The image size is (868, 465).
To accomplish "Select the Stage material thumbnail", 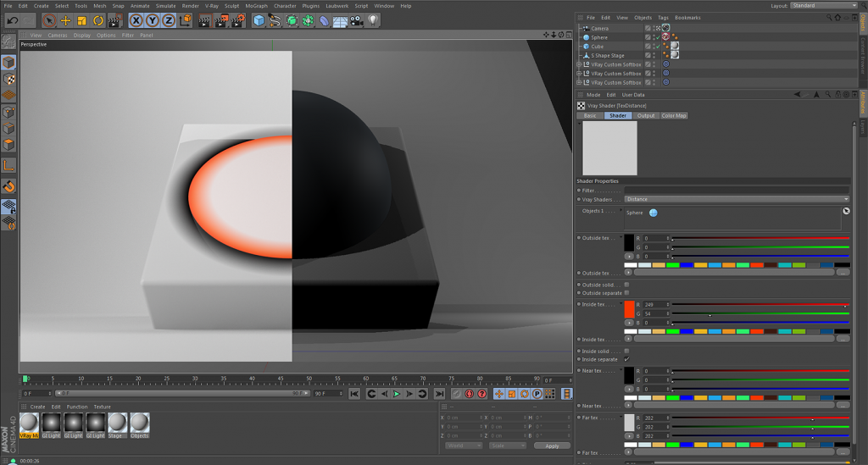I will point(117,426).
